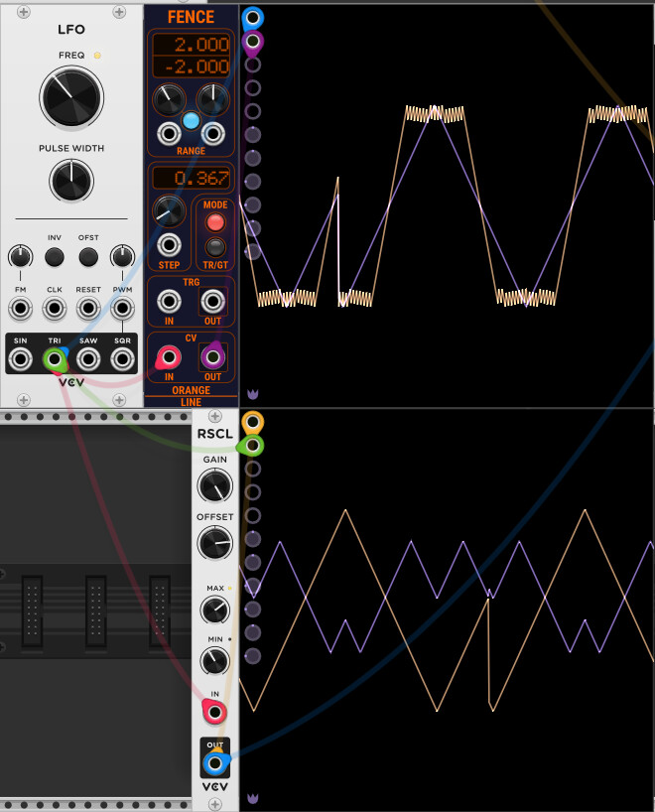Click the RSCL GAIN knob
This screenshot has width=655, height=812.
point(213,485)
